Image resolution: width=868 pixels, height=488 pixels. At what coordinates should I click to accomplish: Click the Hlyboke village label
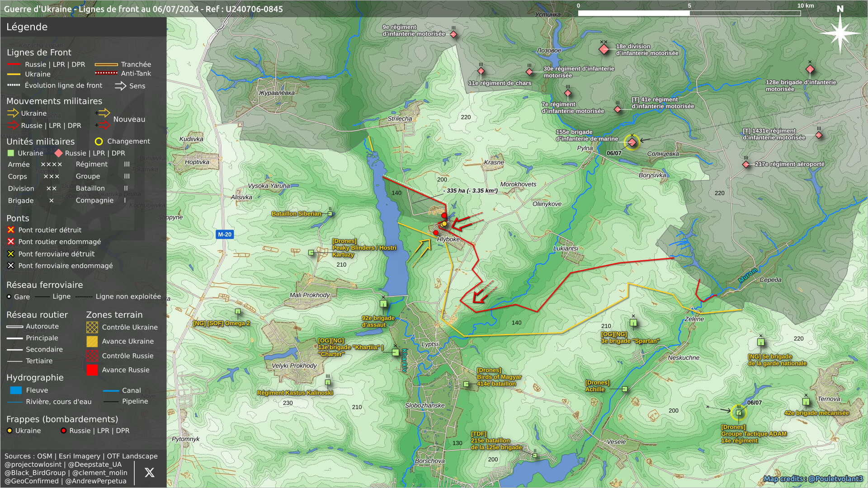pyautogui.click(x=448, y=239)
